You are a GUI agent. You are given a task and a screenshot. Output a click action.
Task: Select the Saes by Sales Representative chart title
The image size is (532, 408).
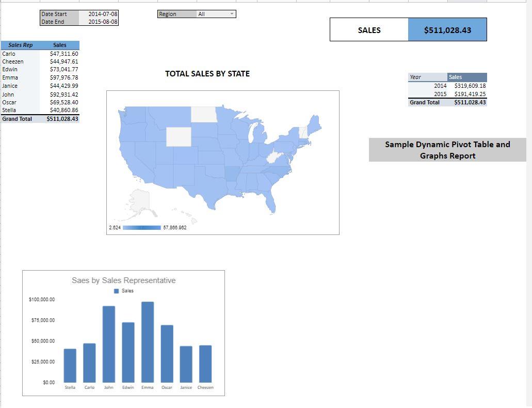point(123,280)
